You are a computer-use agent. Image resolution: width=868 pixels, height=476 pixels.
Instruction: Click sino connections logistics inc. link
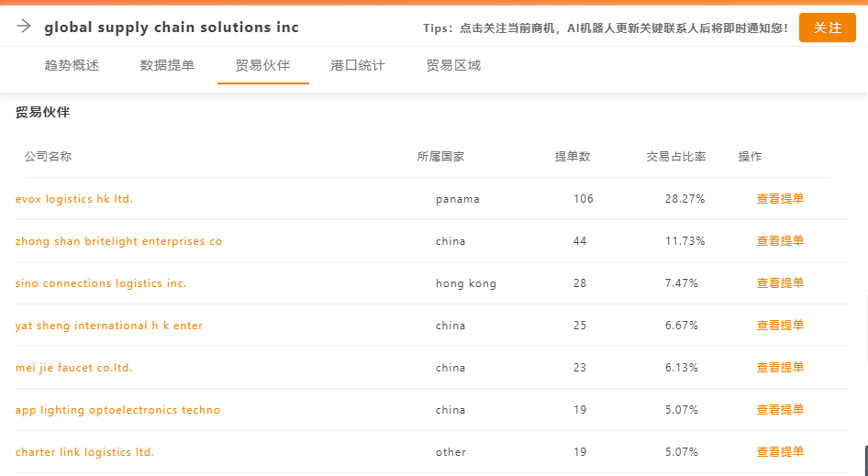pyautogui.click(x=101, y=283)
